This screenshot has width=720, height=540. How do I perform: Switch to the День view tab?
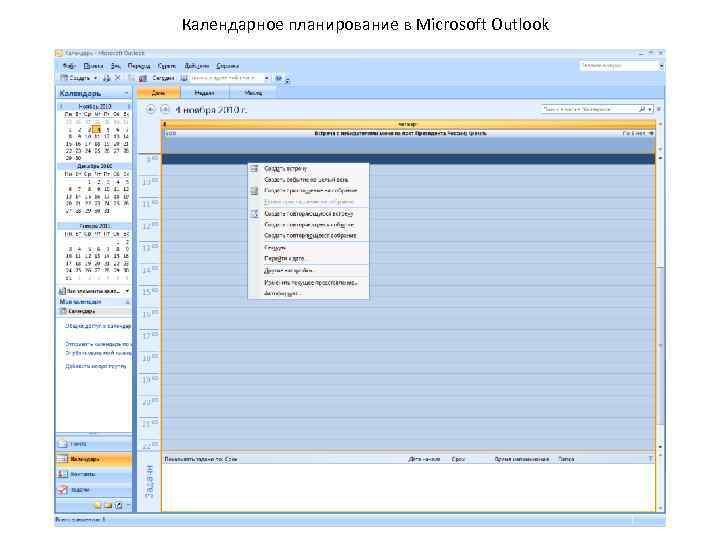(x=158, y=93)
